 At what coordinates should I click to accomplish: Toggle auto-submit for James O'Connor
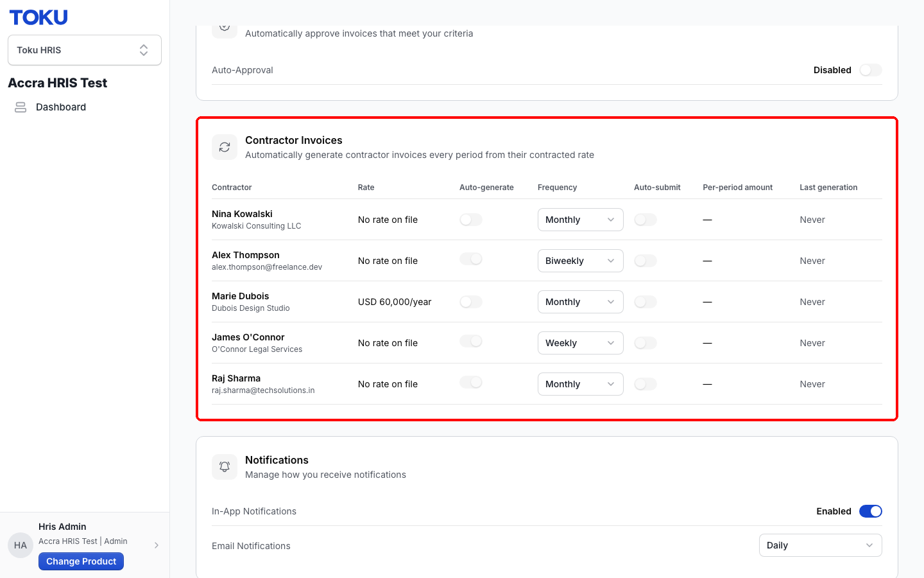646,343
